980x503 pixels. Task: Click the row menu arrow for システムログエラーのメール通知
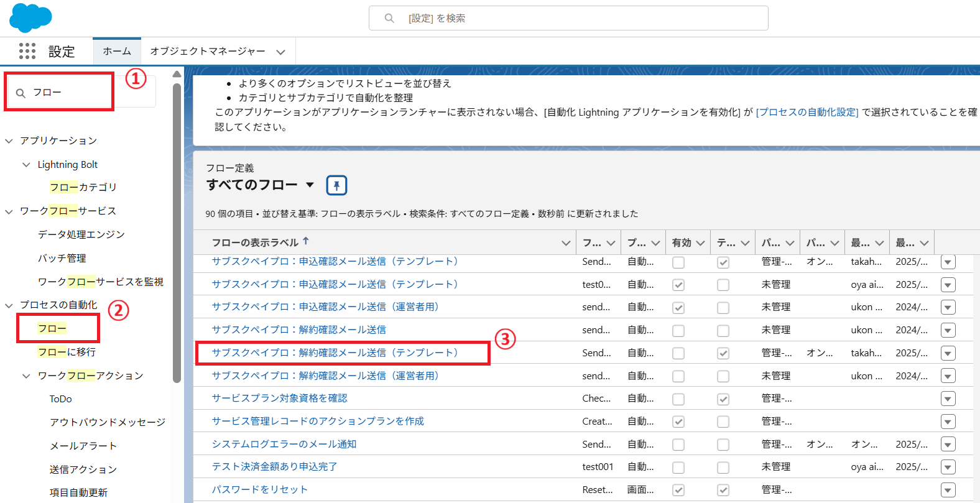[948, 445]
